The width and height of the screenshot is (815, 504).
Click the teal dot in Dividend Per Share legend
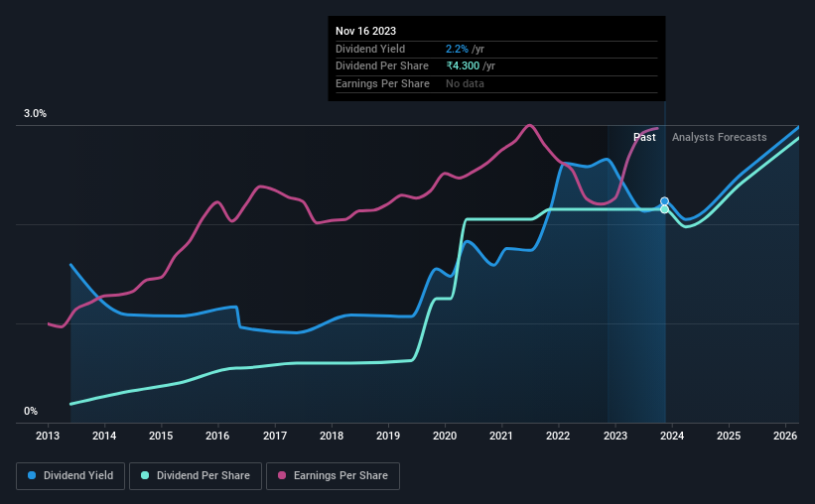click(x=145, y=475)
